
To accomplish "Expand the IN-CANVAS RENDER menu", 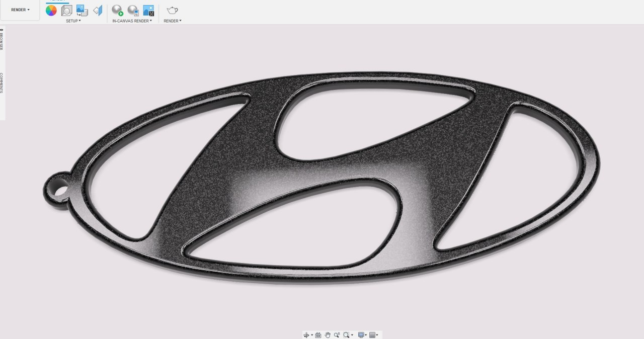I will (x=132, y=21).
